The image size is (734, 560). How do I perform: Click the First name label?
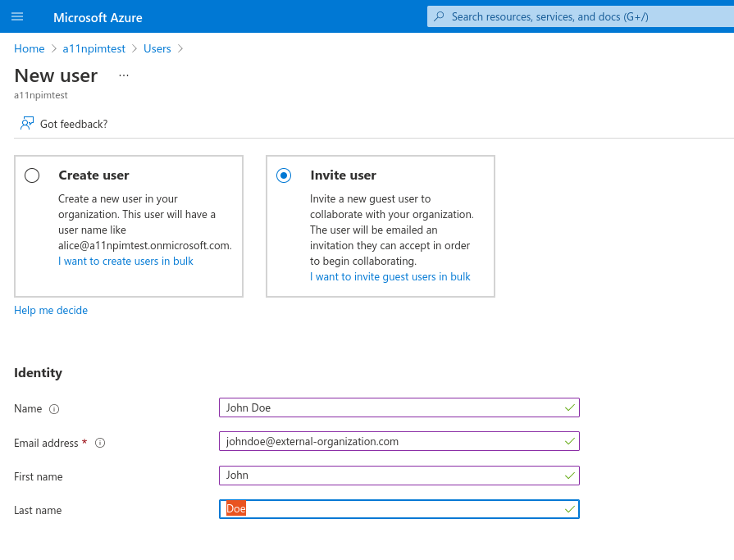[39, 476]
